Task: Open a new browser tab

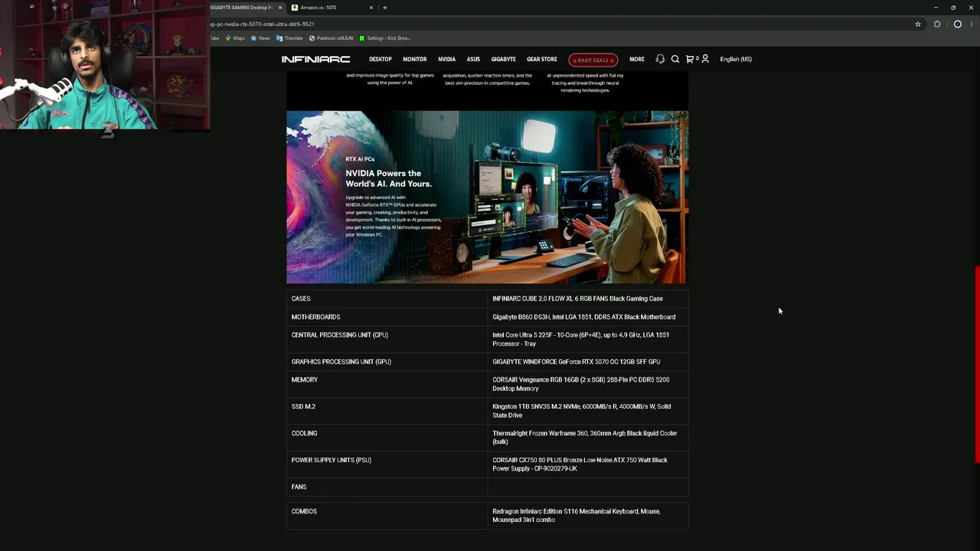Action: tap(385, 8)
